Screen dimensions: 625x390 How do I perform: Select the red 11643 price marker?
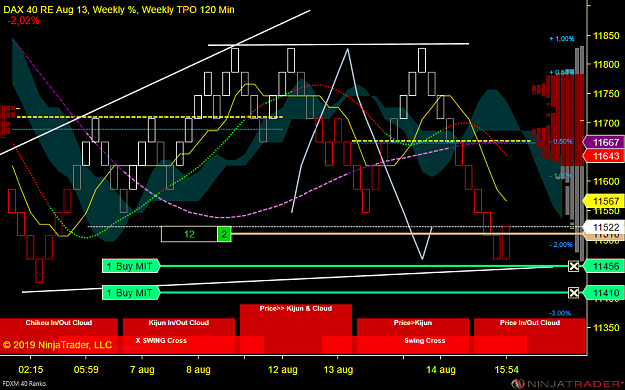coord(603,156)
